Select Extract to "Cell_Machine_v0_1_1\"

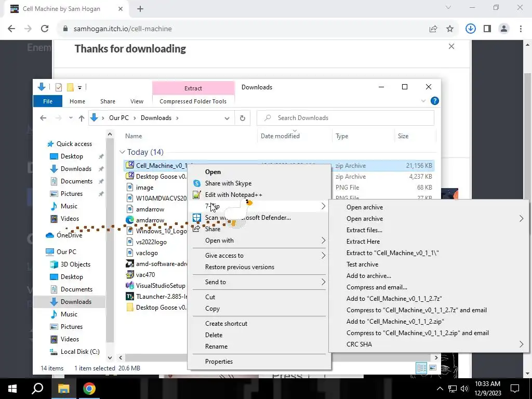point(429,253)
